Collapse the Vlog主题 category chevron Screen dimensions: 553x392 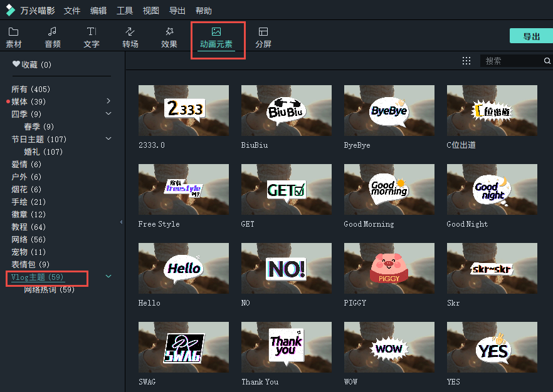108,275
